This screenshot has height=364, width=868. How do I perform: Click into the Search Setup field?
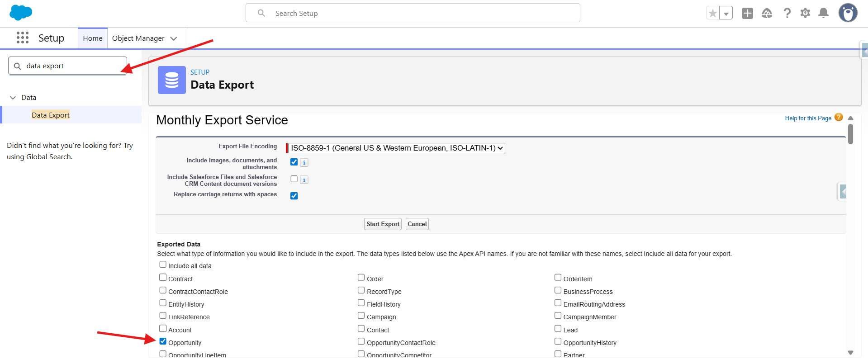tap(413, 13)
